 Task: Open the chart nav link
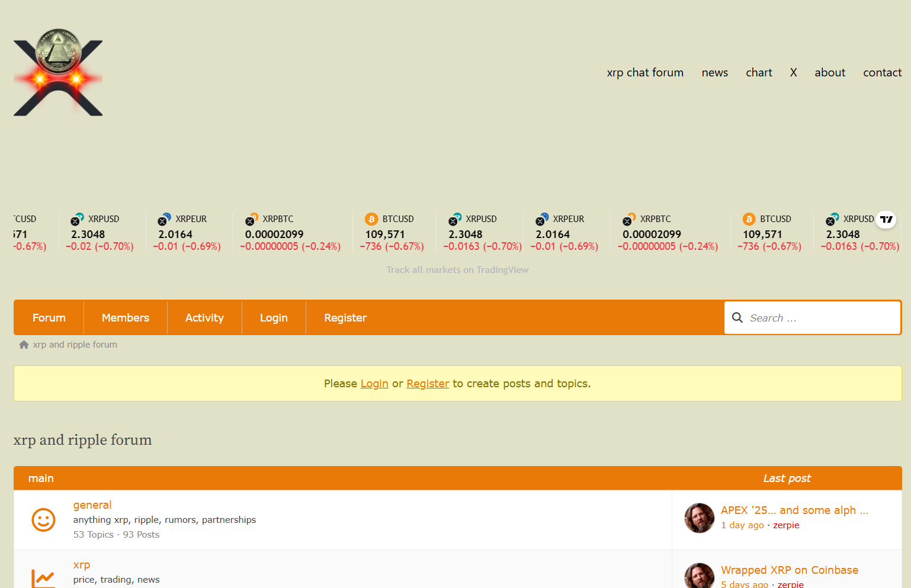click(x=759, y=72)
